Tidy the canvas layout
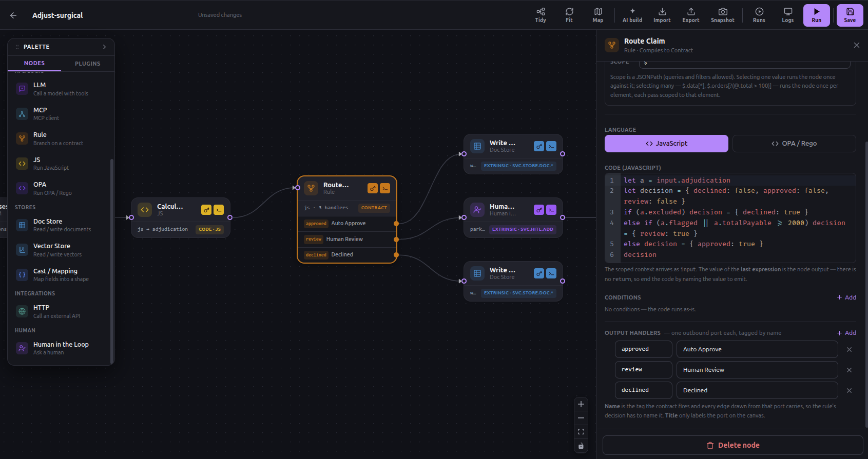 point(541,15)
